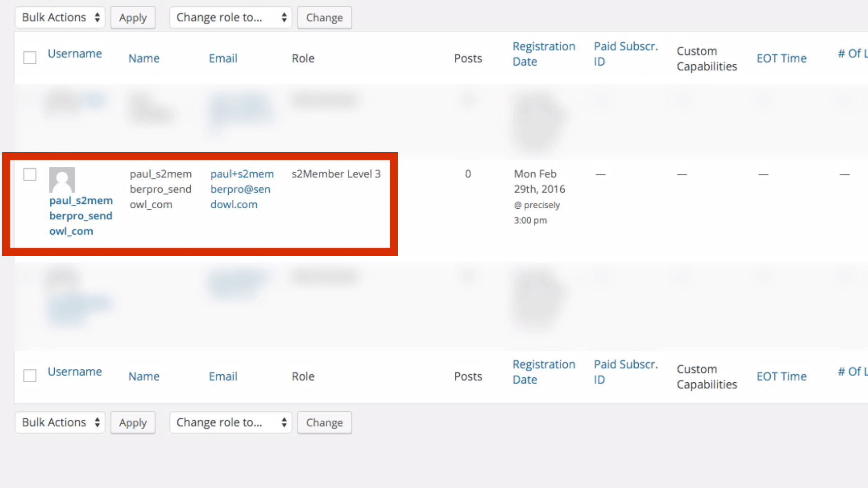Sort by the Email column in the top header
Viewport: 868px width, 488px height.
(x=223, y=58)
